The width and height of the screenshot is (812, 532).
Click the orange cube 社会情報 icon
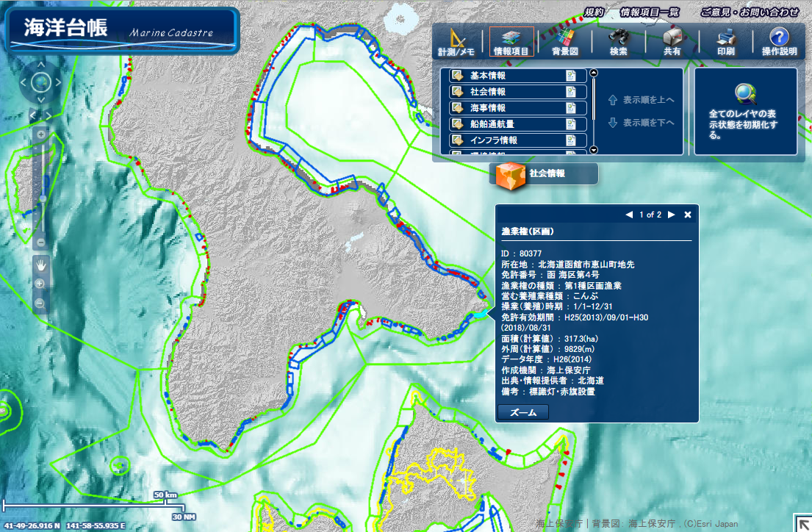point(511,176)
